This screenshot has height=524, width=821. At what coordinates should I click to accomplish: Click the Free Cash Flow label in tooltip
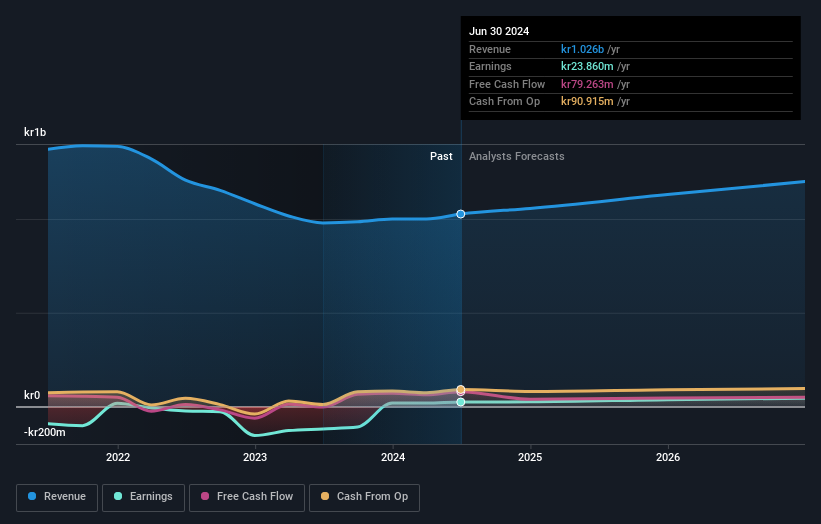pos(507,84)
